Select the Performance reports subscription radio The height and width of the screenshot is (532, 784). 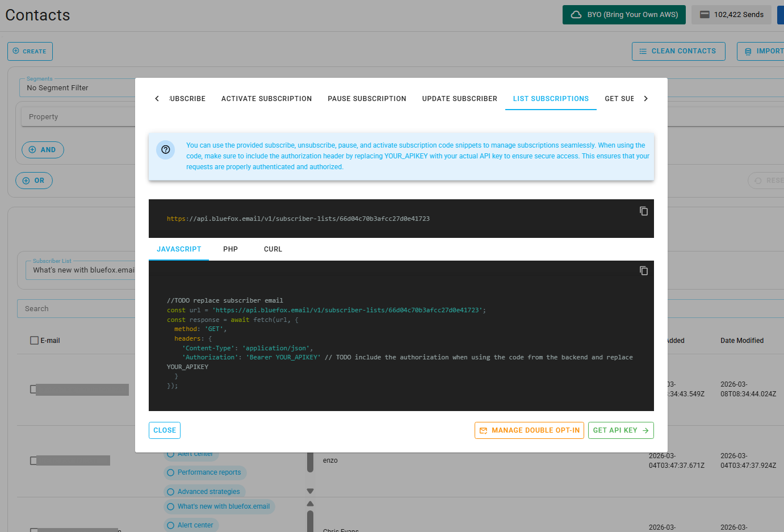171,472
